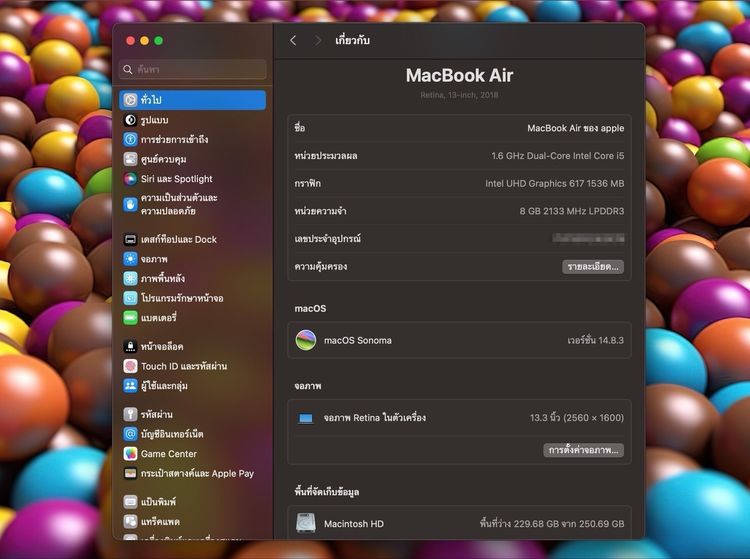Viewport: 750px width, 559px height.
Task: Close the window with red button
Action: pos(130,41)
